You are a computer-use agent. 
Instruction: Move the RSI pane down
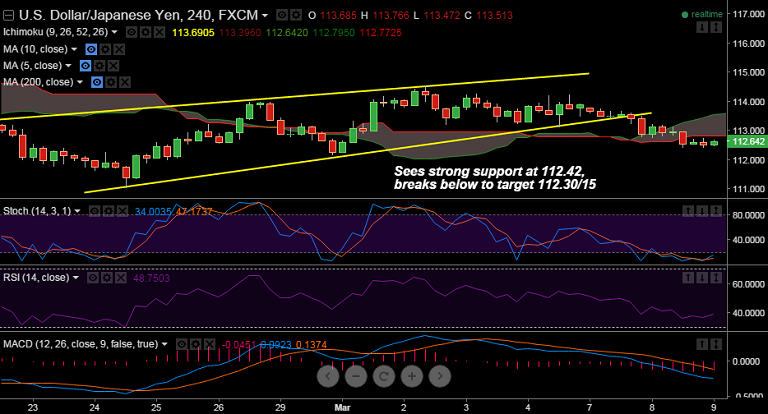pos(702,278)
